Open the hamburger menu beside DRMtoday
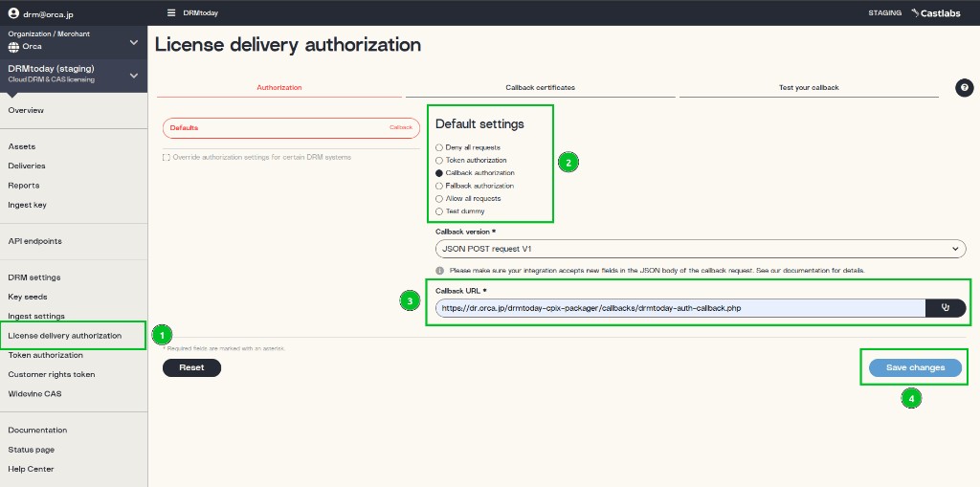 coord(171,12)
